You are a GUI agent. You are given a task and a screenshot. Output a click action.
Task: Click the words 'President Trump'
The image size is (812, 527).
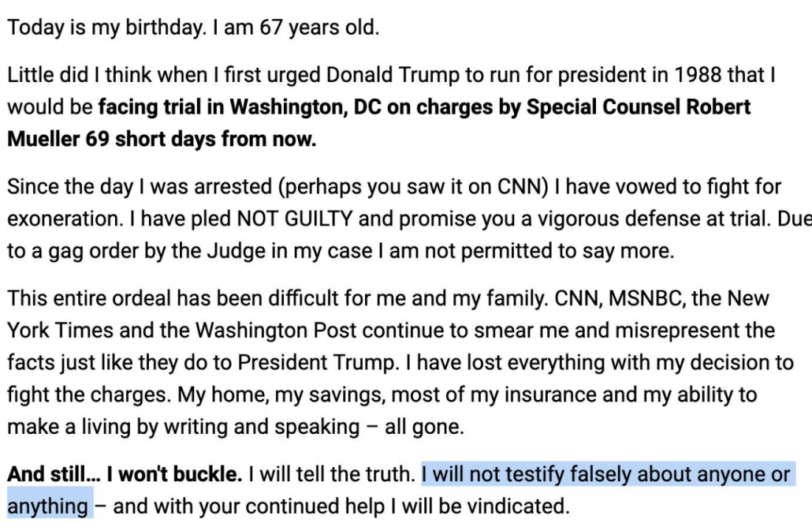(x=316, y=363)
